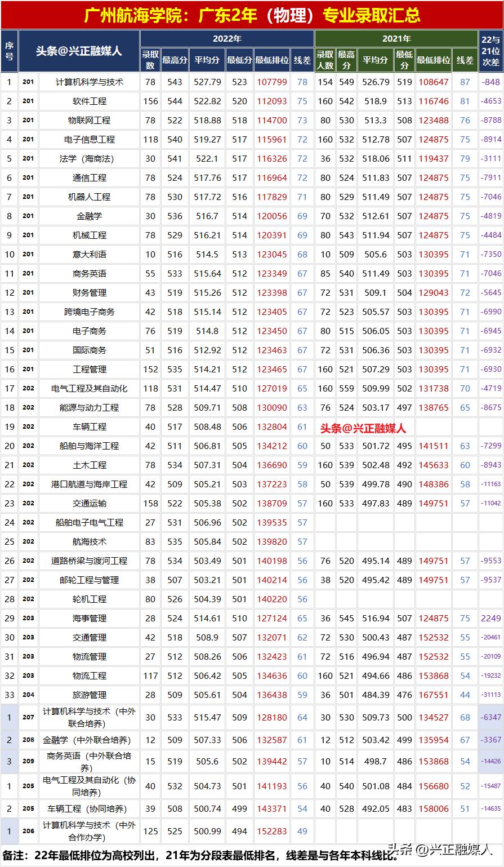Click the 22与21位次差 column header
Image resolution: width=504 pixels, height=867 pixels.
click(490, 50)
